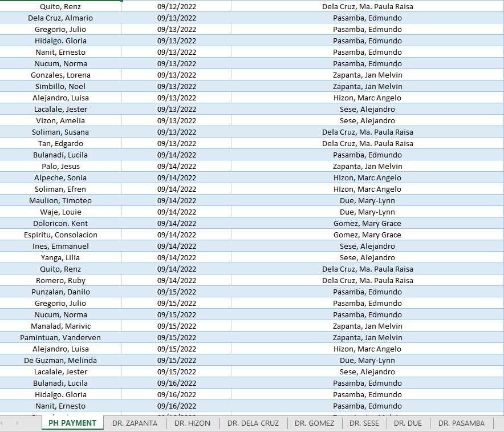Select the cell 'Romero, Ruby'

click(60, 281)
